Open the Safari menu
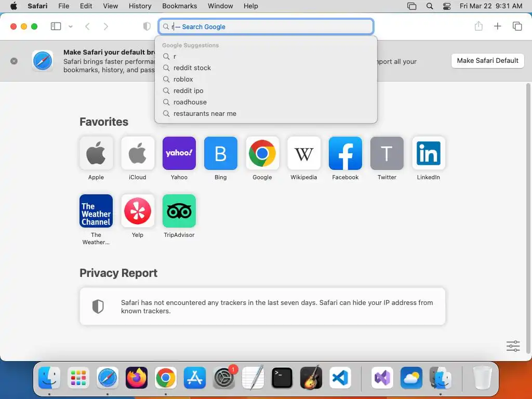The image size is (532, 399). 37,6
